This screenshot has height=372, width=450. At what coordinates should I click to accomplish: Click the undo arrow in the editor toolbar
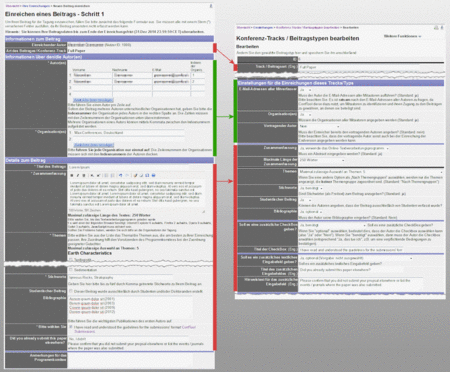[120, 175]
